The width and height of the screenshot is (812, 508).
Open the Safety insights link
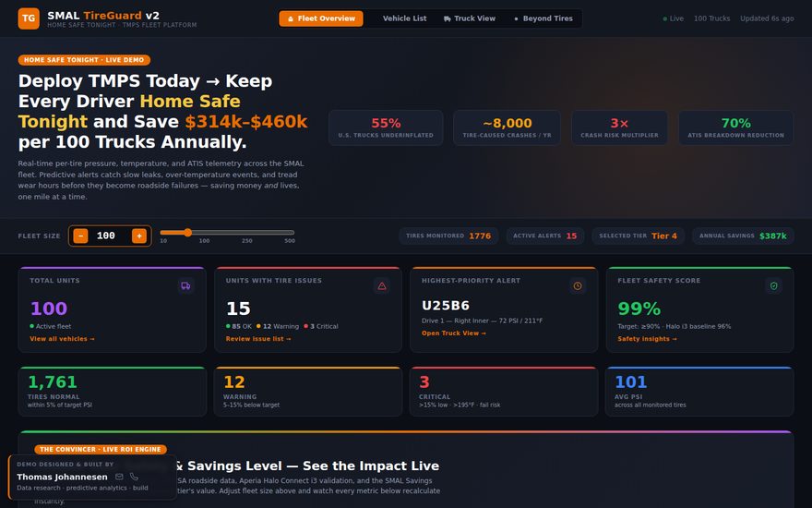tap(647, 338)
